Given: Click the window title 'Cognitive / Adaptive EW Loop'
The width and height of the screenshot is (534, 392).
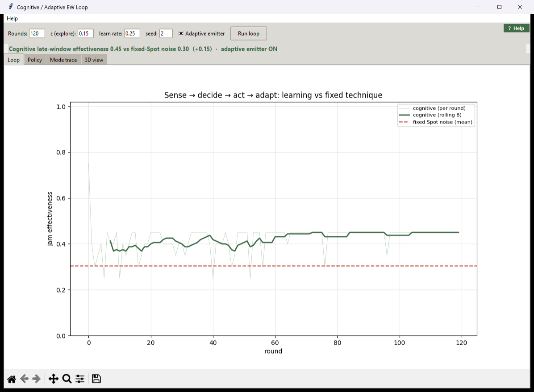Looking at the screenshot, I should pos(52,7).
